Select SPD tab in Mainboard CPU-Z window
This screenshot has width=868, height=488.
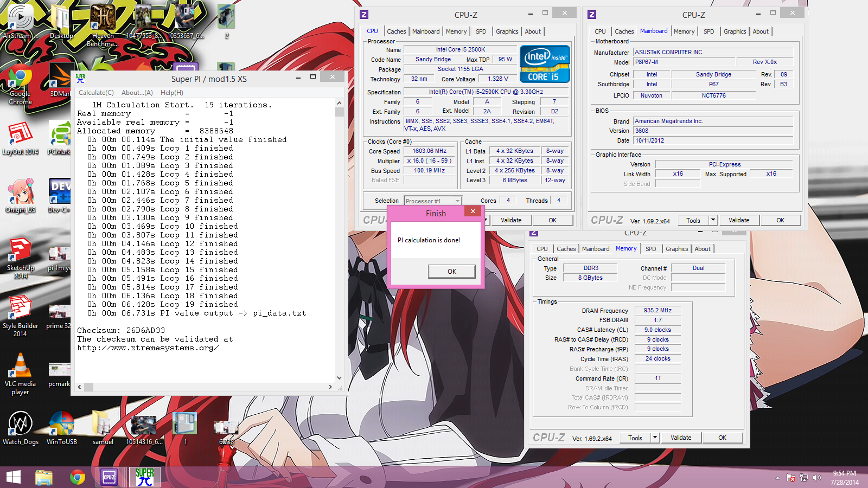(x=709, y=31)
